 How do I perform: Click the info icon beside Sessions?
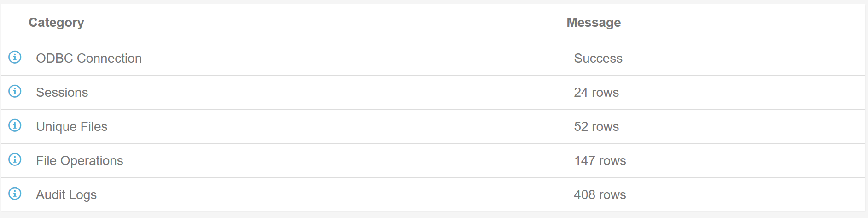[x=15, y=91]
